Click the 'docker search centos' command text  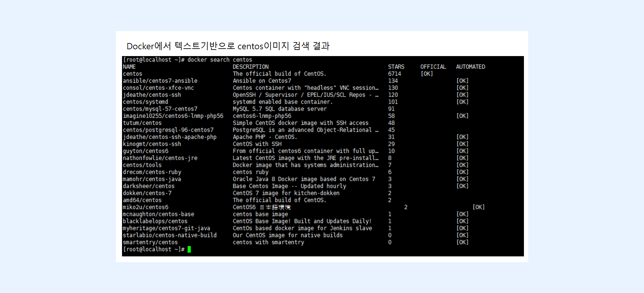click(220, 60)
